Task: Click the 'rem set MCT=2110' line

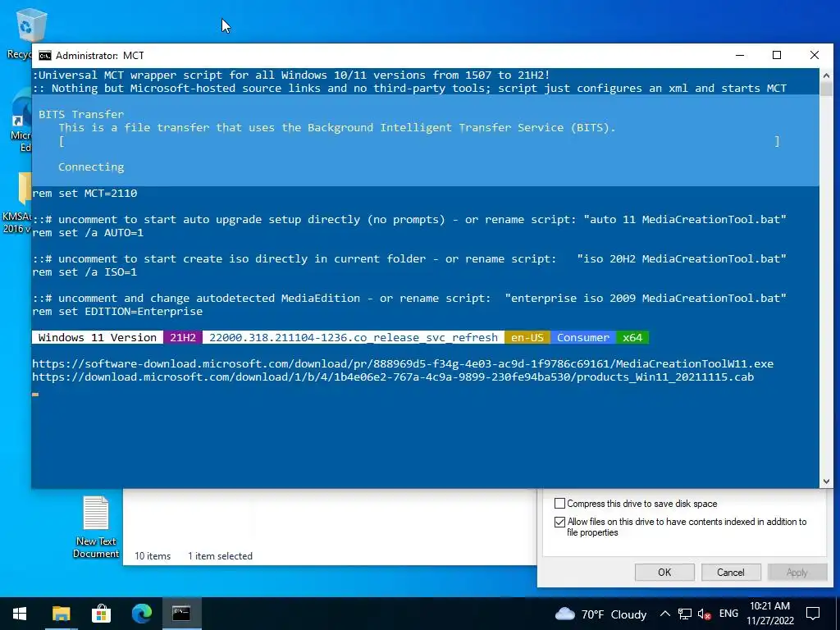Action: [84, 194]
